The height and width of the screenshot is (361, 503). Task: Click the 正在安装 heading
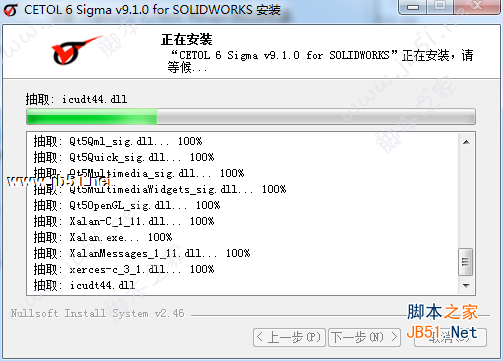coord(187,40)
